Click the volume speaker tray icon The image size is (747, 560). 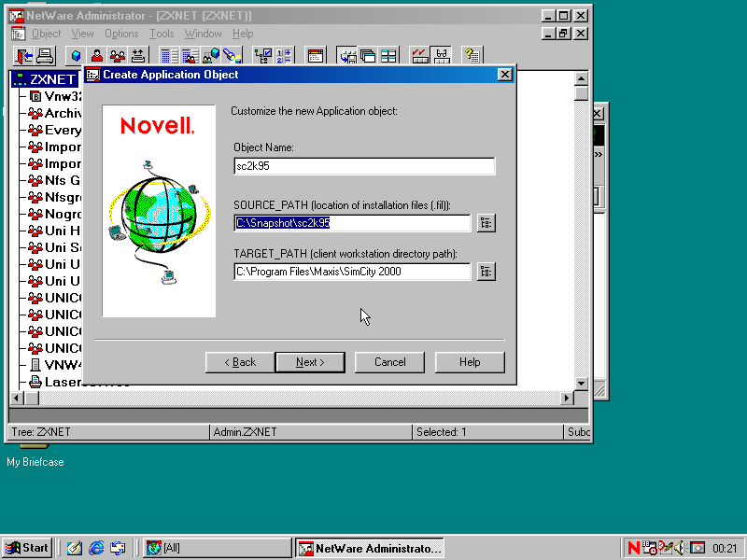[x=679, y=548]
